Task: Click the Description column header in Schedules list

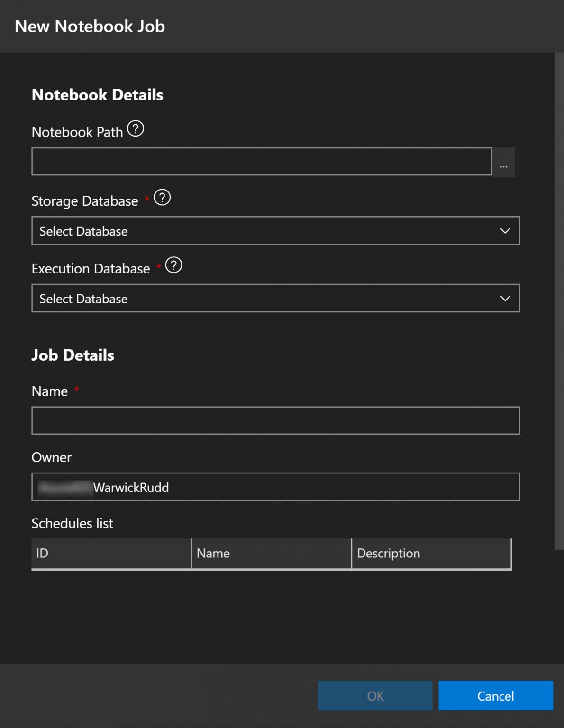Action: pos(431,553)
